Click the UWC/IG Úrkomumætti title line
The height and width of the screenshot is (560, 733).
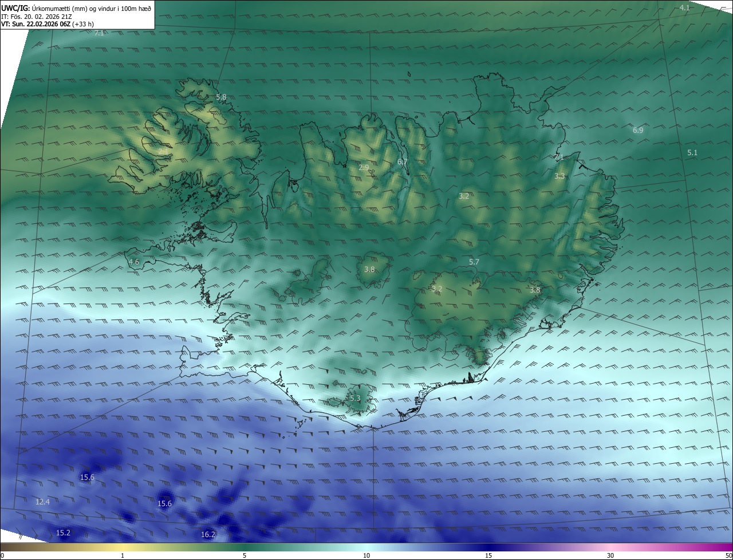tap(76, 7)
